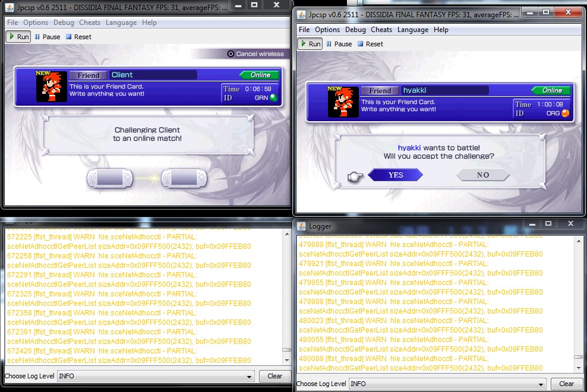
Task: Click 'Challenging Client to an online match!' message
Action: click(x=147, y=134)
